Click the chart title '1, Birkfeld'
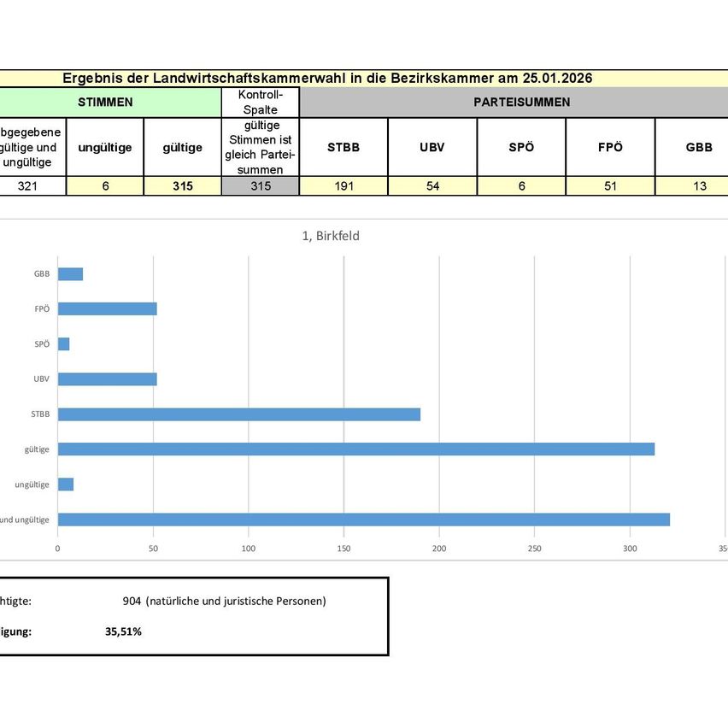Viewport: 728px width, 728px height. click(331, 236)
